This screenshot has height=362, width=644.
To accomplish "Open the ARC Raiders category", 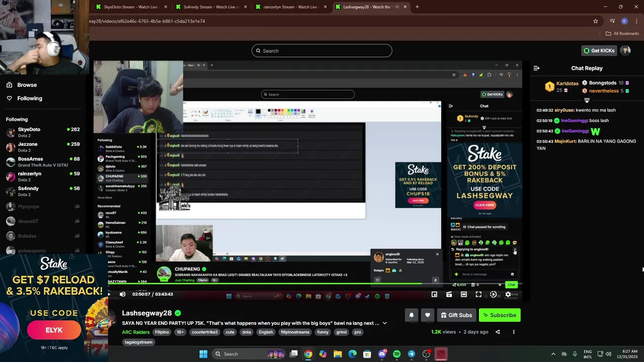I will click(136, 332).
